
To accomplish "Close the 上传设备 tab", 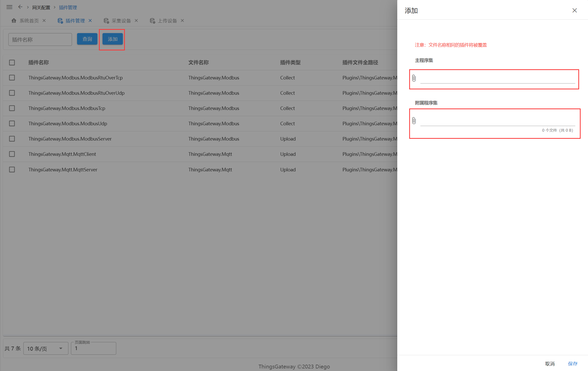I will point(182,21).
